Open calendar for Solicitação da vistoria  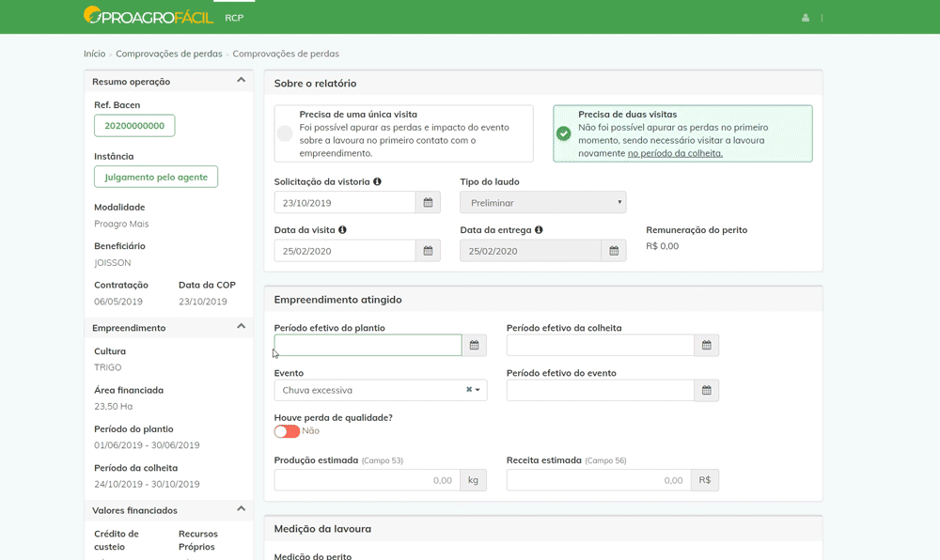click(x=428, y=202)
